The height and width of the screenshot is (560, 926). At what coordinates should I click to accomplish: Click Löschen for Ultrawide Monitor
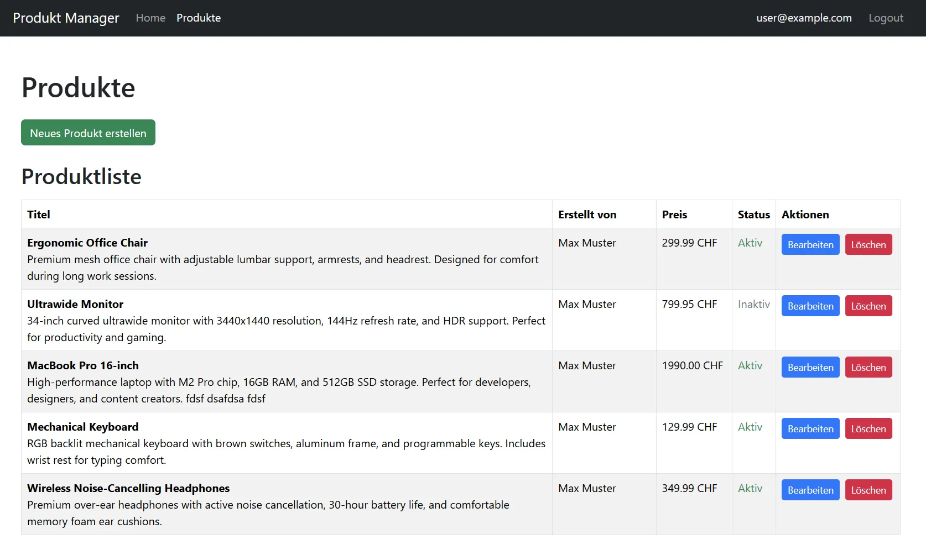[868, 306]
